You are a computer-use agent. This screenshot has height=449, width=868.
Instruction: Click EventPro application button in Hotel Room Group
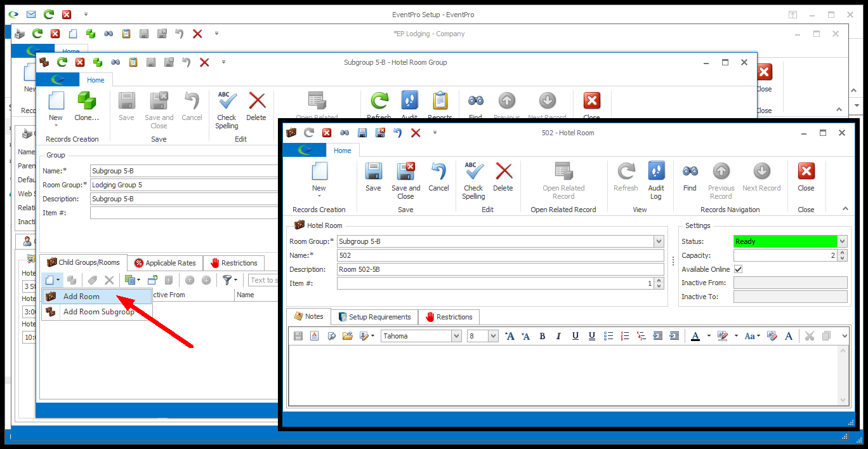[58, 80]
